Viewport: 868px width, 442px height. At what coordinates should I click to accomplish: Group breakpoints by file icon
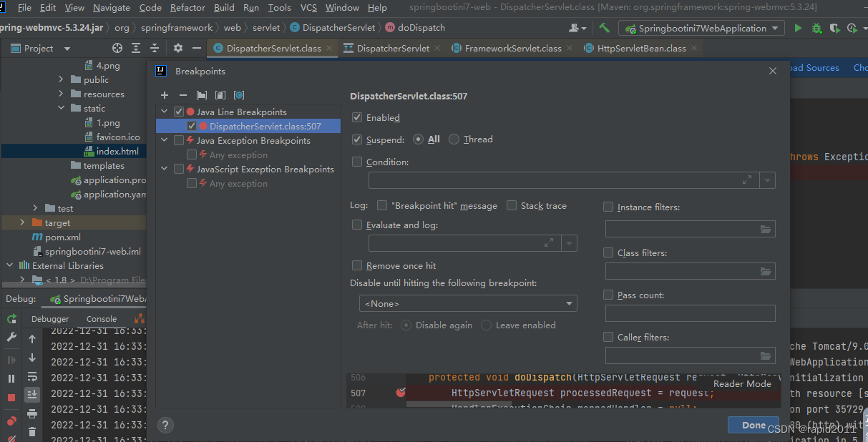(x=220, y=95)
